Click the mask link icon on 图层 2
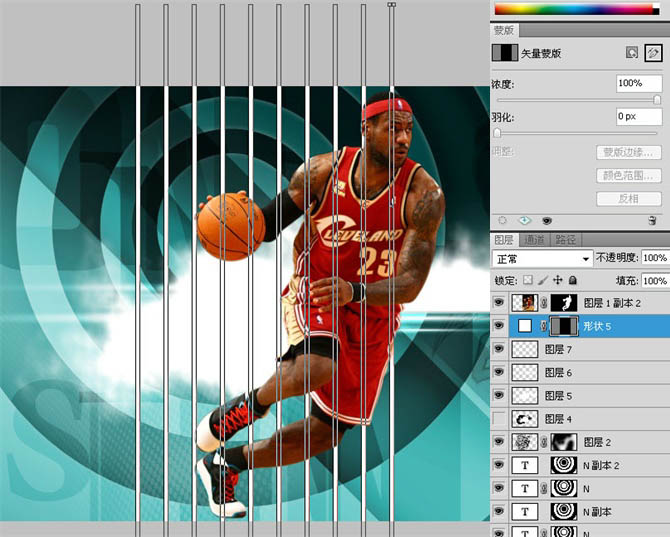The image size is (670, 537). tap(544, 442)
